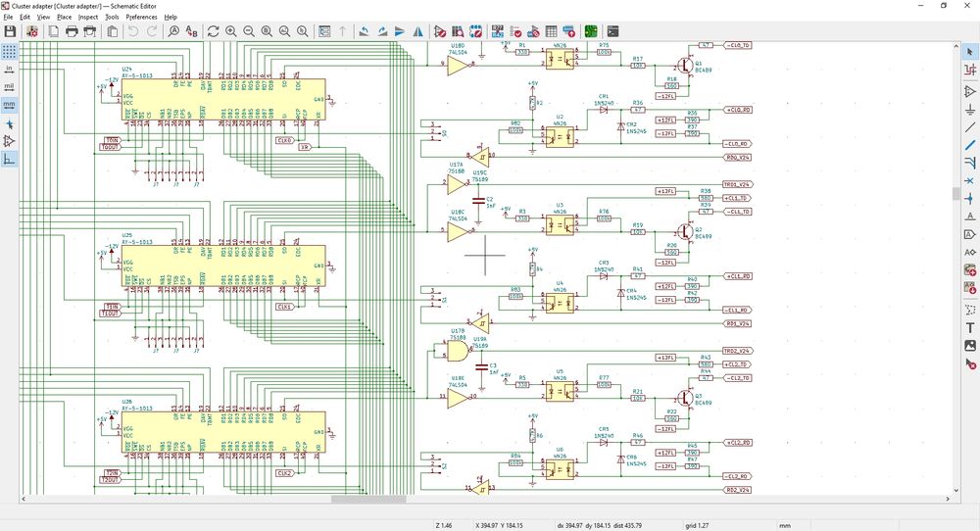This screenshot has height=531, width=980.
Task: Open the Footprint Editor
Action: [x=475, y=31]
